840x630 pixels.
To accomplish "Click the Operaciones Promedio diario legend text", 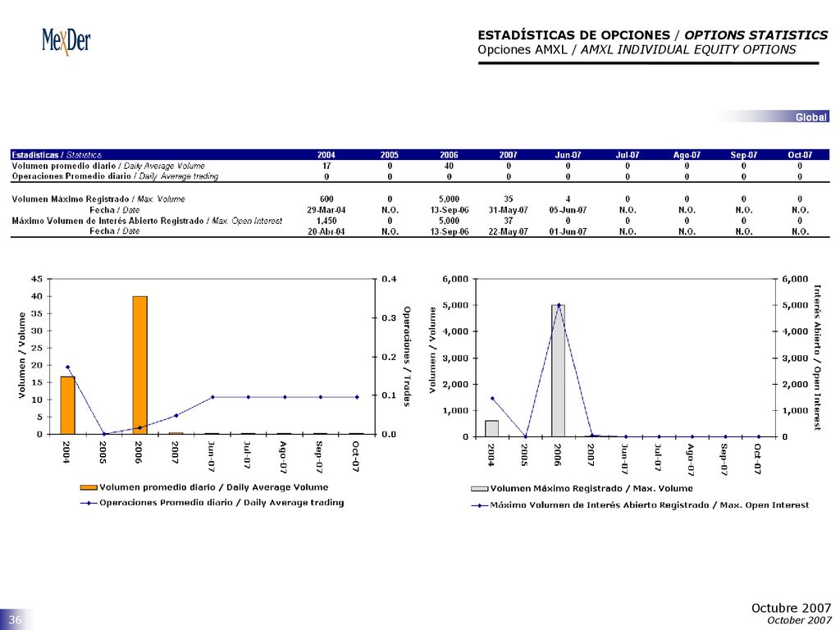I will pyautogui.click(x=221, y=503).
